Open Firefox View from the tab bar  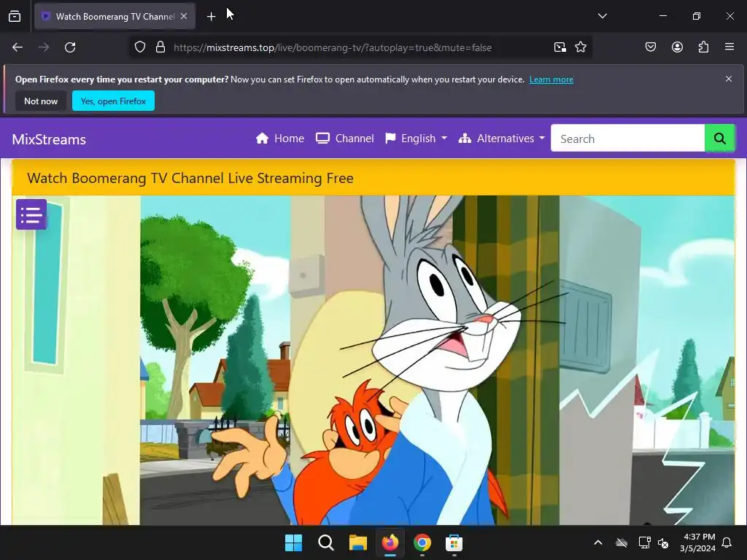[x=15, y=16]
